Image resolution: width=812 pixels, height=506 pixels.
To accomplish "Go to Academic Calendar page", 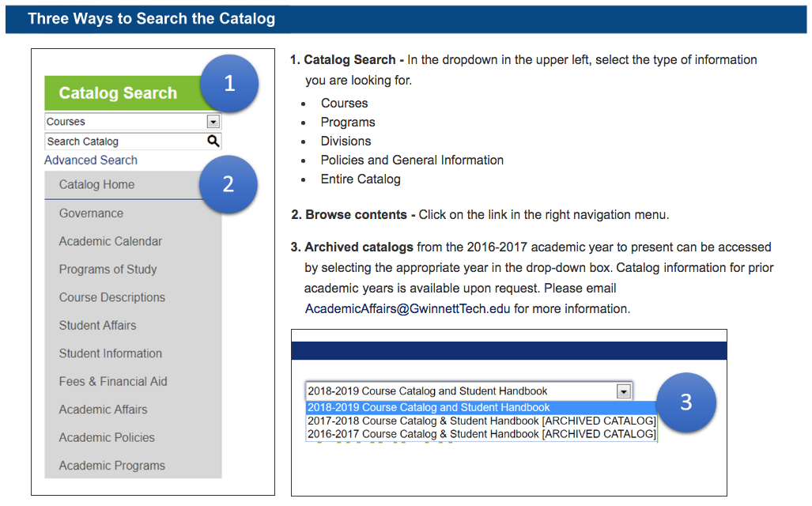I will [x=110, y=241].
